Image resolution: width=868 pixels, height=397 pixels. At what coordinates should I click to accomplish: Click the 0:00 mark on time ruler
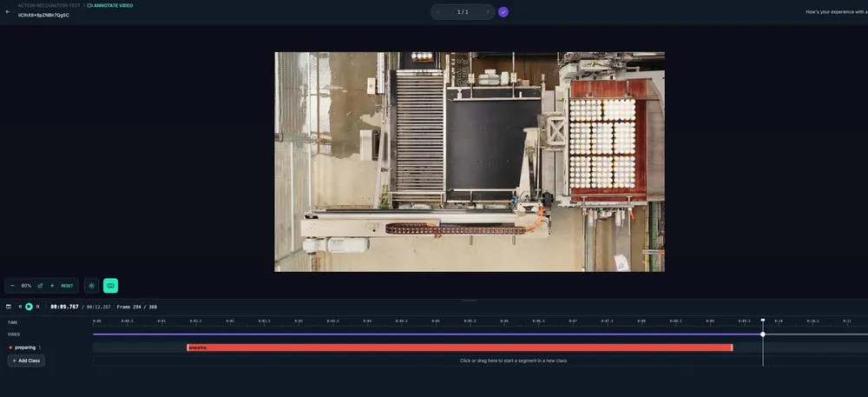96,321
